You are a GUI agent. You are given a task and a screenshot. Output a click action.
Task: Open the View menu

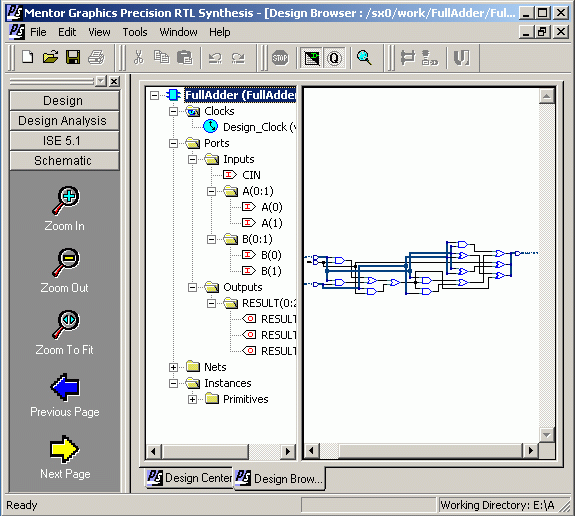tap(99, 32)
